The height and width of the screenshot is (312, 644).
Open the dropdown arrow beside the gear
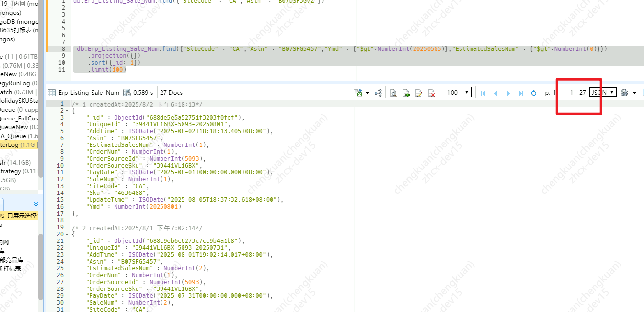[x=634, y=93]
